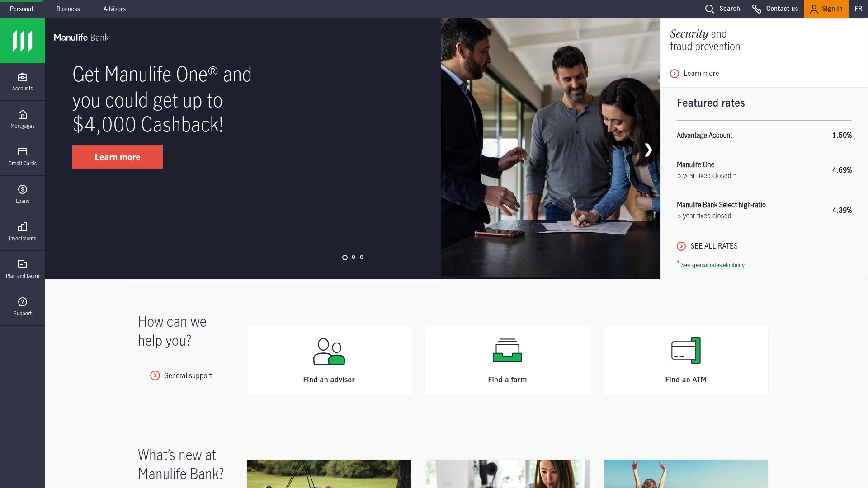
Task: Click the red Learn more cashback button
Action: point(118,157)
